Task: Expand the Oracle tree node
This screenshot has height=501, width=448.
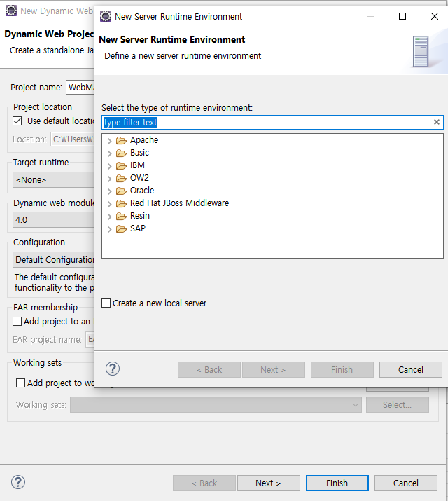Action: point(109,191)
